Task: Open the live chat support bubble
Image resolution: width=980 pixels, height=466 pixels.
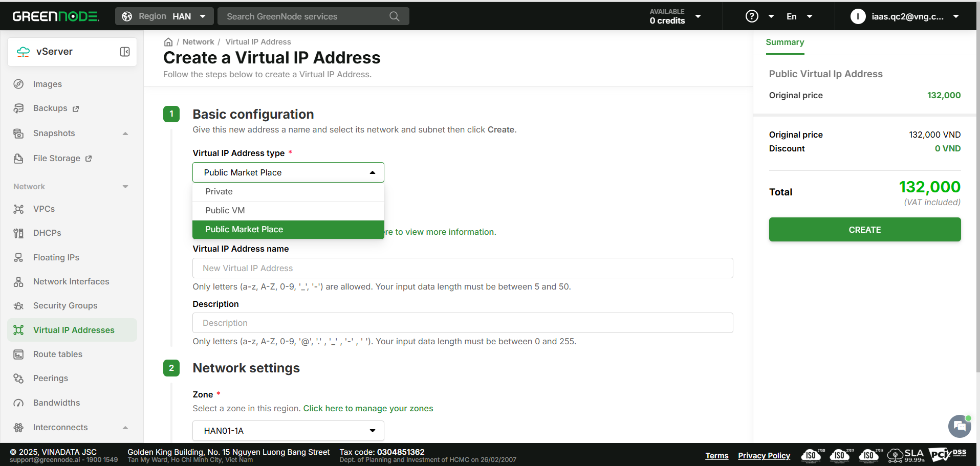Action: click(x=959, y=426)
